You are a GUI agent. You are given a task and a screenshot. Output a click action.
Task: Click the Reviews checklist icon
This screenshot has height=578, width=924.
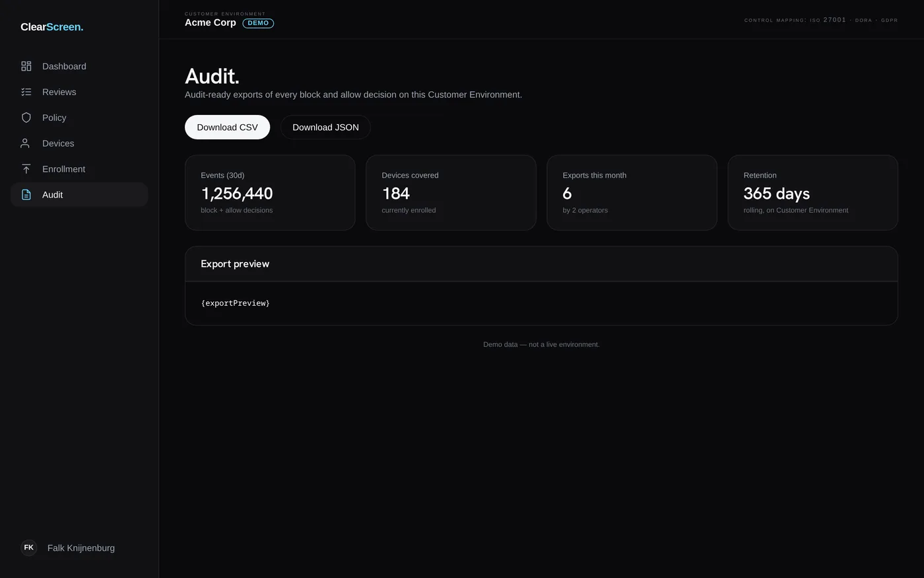[x=26, y=92]
